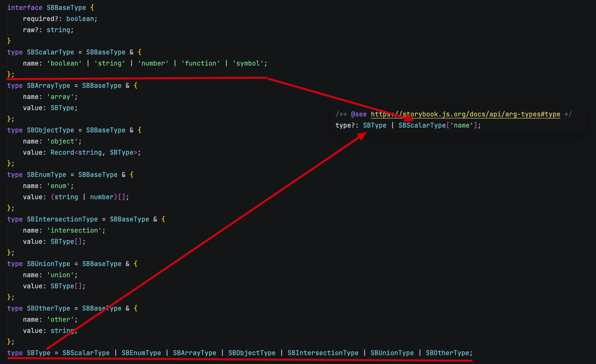Image resolution: width=596 pixels, height=364 pixels.
Task: Click the SBScalarType name in its declaration
Action: click(50, 52)
